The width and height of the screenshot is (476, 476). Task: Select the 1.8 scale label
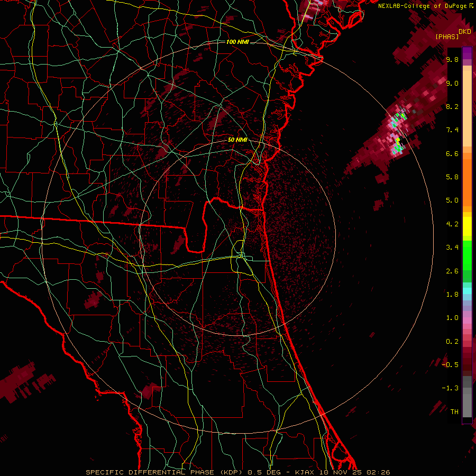[452, 295]
